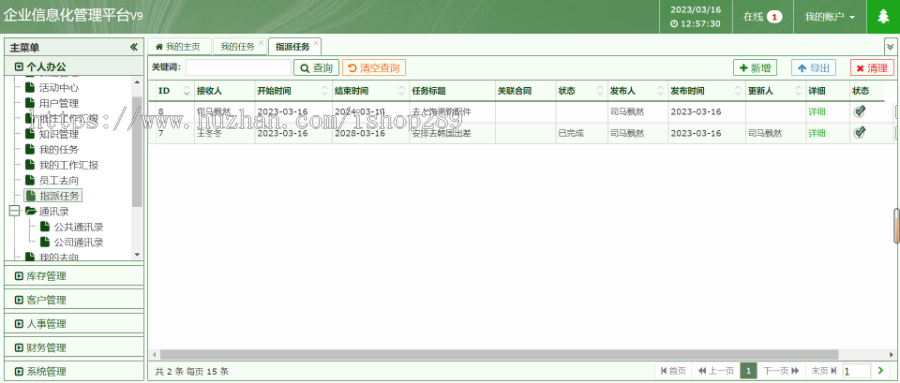The height and width of the screenshot is (383, 900).
Task: Open 我的工作汇报 in the tree
Action: click(x=69, y=165)
